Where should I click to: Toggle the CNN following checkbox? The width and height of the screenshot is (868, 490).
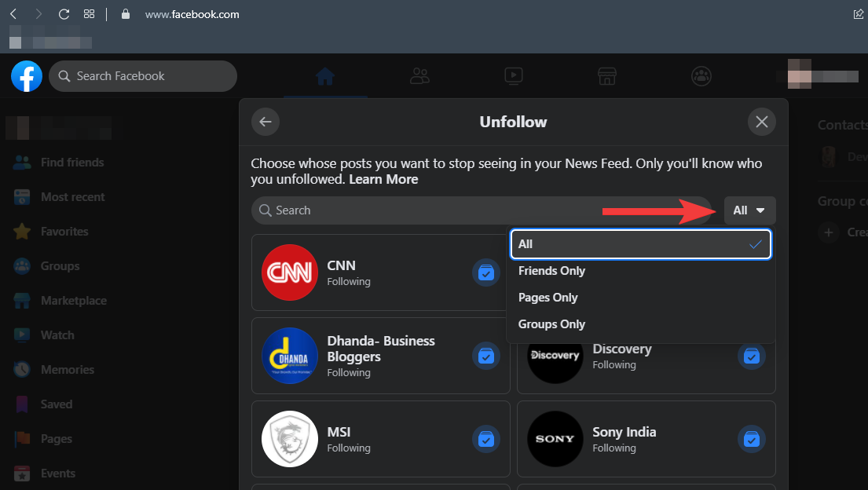(x=486, y=272)
